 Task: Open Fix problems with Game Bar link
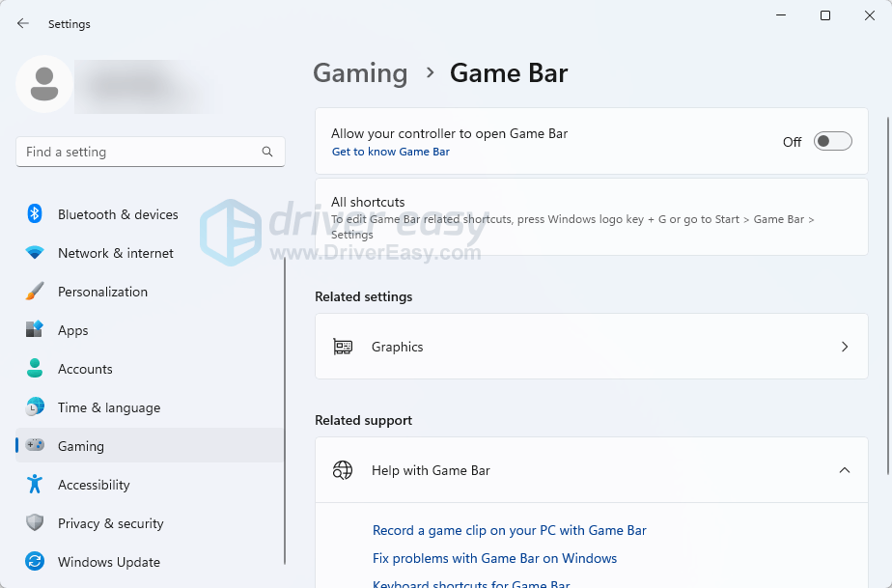coord(494,558)
